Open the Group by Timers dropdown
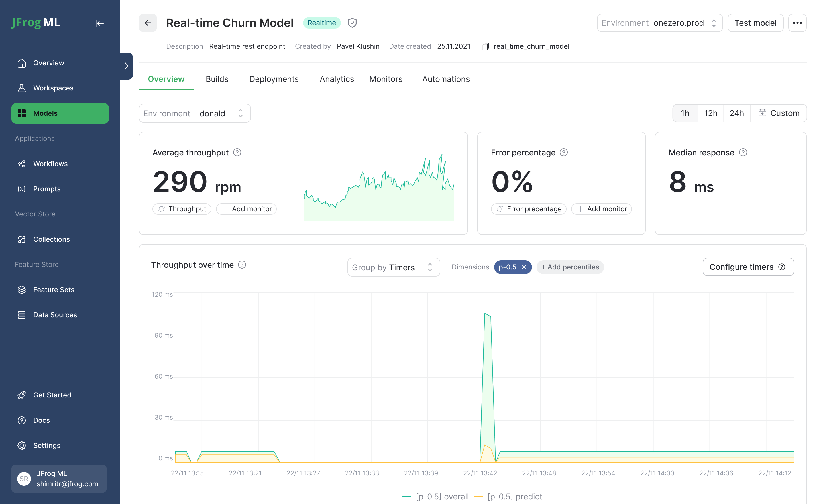This screenshot has height=504, width=825. click(x=393, y=267)
